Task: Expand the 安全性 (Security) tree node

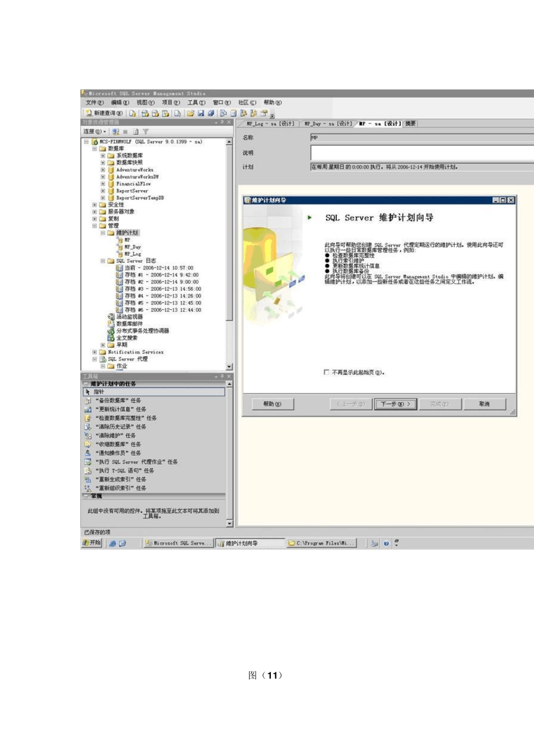Action: [x=94, y=205]
